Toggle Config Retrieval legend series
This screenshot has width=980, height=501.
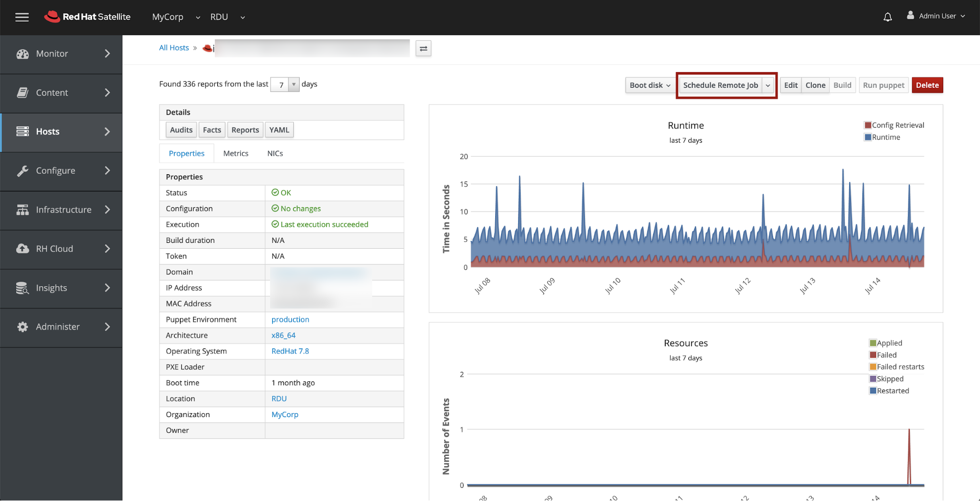[897, 125]
